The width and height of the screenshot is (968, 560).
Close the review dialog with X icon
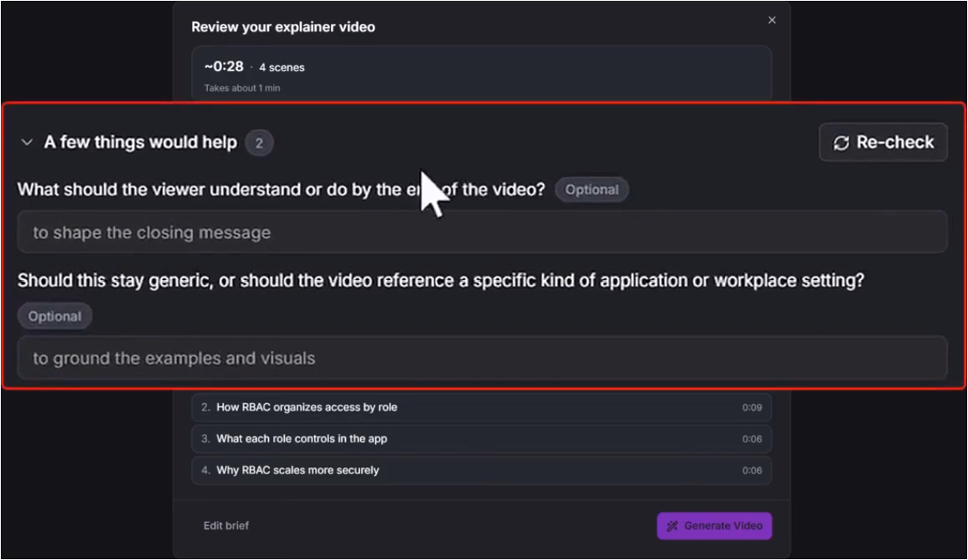[x=772, y=21]
